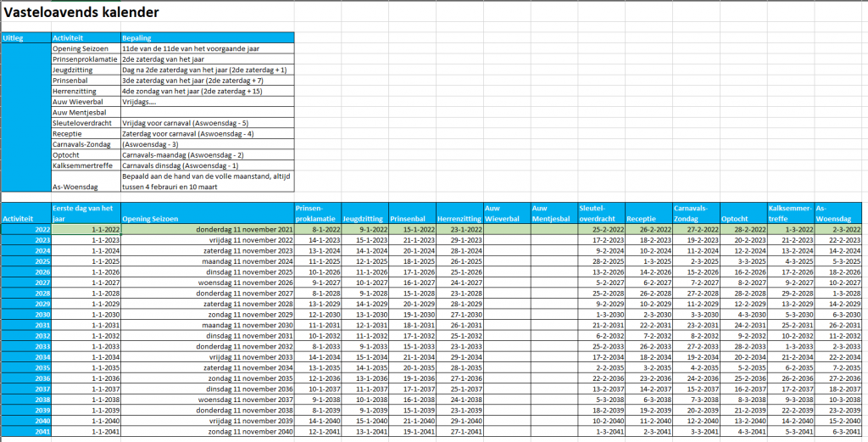This screenshot has height=442, width=868.
Task: Click the '4de zondag van het jaar' cell
Action: (208, 92)
